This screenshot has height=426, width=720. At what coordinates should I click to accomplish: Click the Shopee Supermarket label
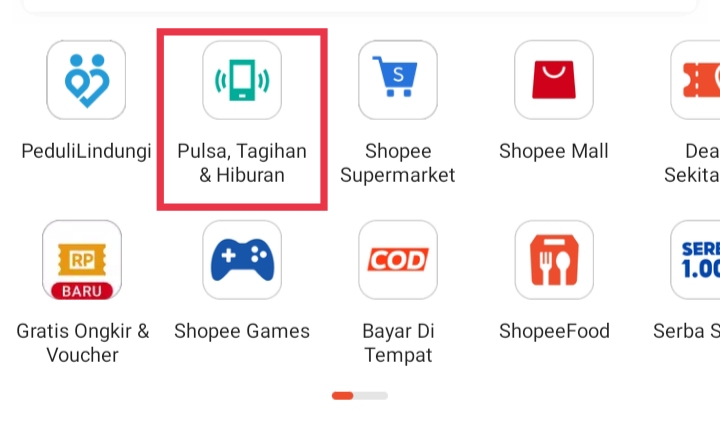[398, 163]
